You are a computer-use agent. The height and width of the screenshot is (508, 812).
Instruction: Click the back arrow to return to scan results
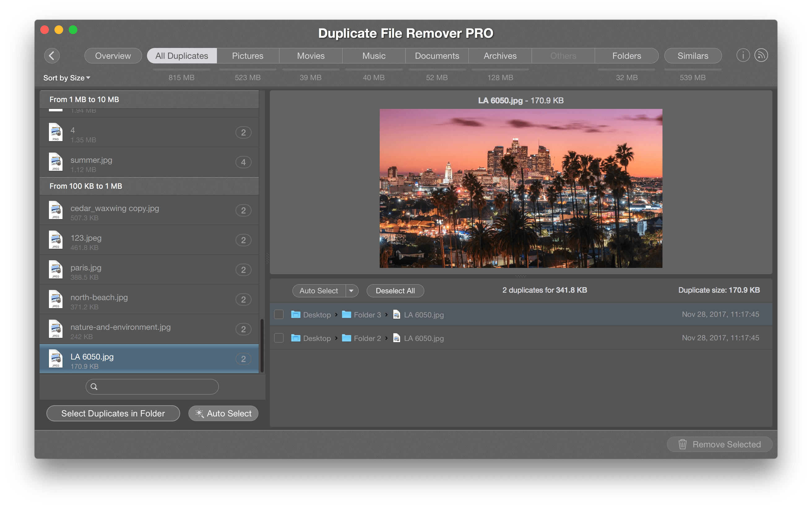pos(52,55)
